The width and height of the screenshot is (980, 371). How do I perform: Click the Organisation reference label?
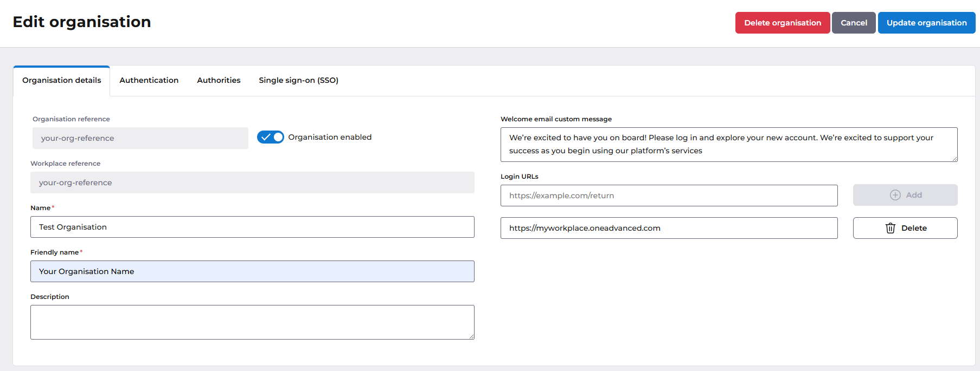coord(71,119)
